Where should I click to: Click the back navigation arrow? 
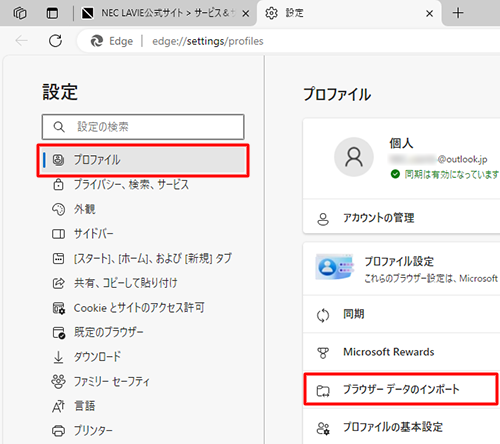[x=21, y=41]
